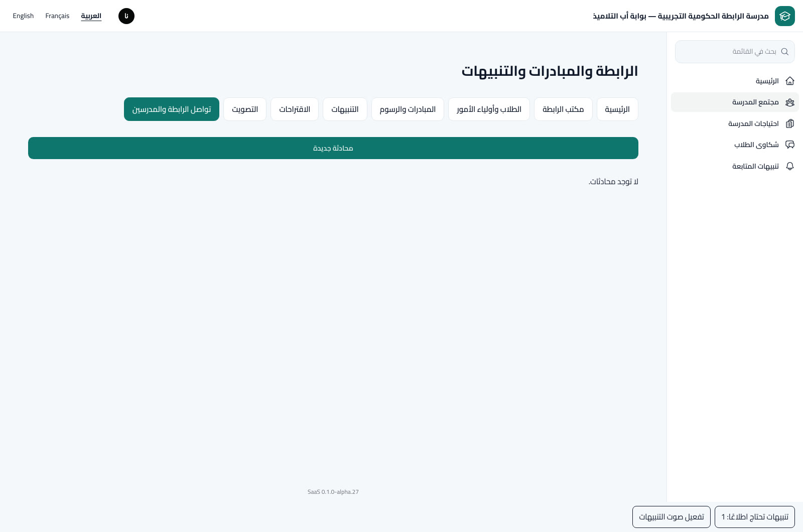Click the لا توجد محادثات. message text
Image resolution: width=803 pixels, height=532 pixels.
[x=613, y=182]
